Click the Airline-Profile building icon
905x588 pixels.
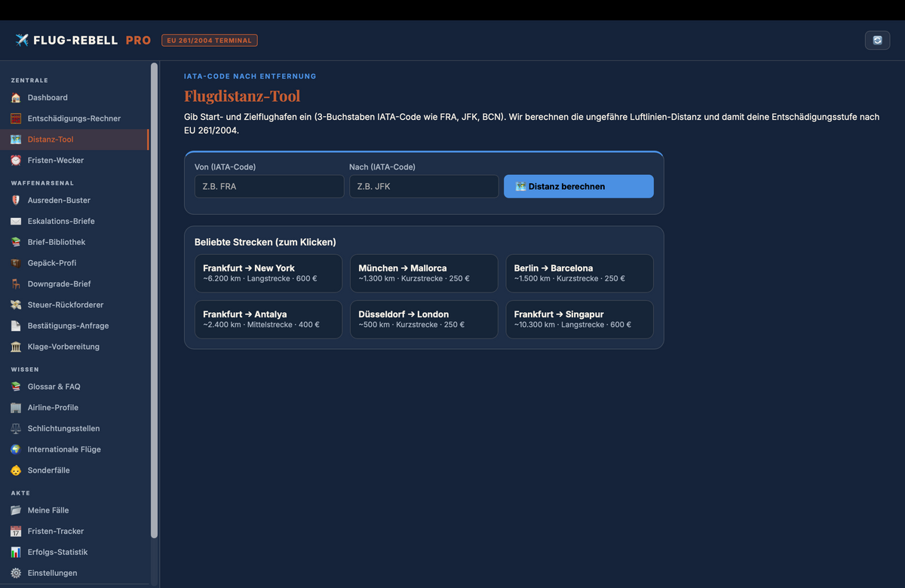(16, 408)
